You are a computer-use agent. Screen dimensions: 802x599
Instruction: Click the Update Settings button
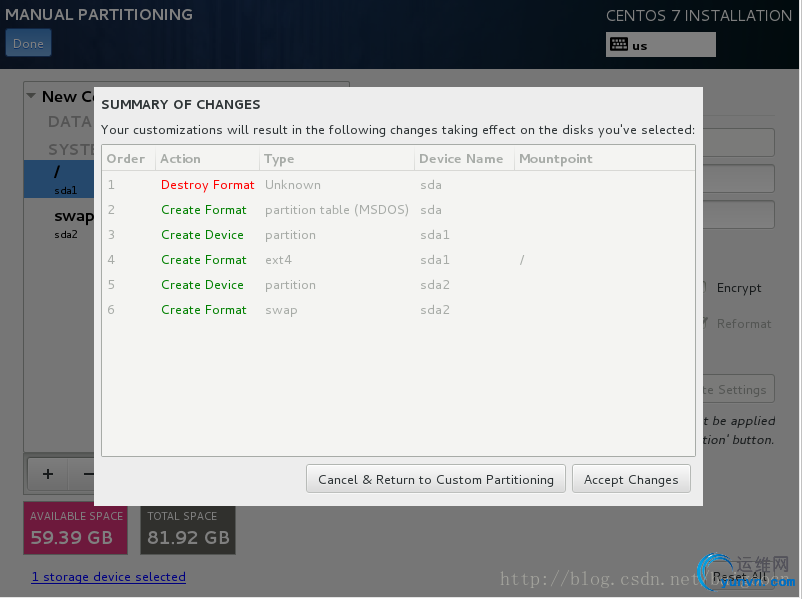(739, 389)
